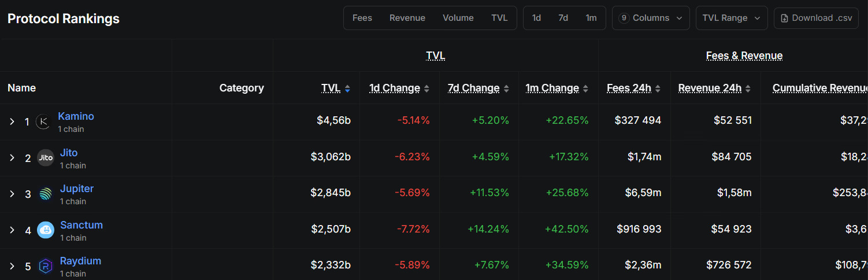Click Jupiter's Revenue 24h $1,58m
868x280 pixels.
pyautogui.click(x=735, y=193)
